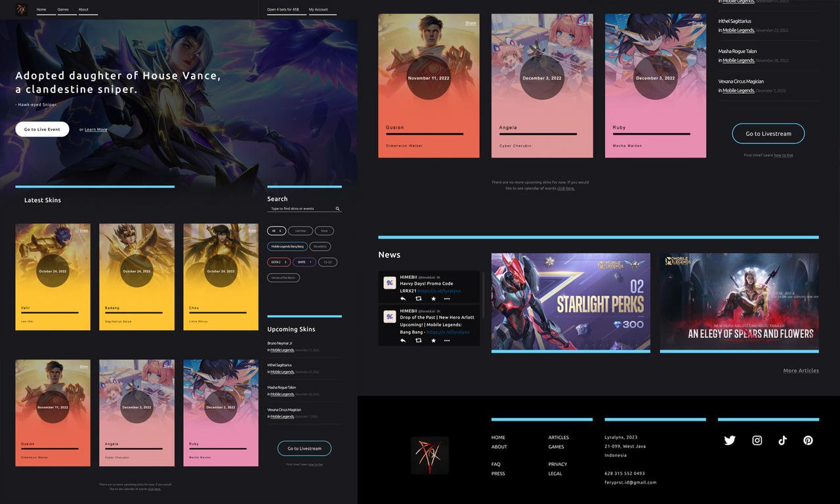
Task: Toggle the Live Now filter chip
Action: (300, 231)
